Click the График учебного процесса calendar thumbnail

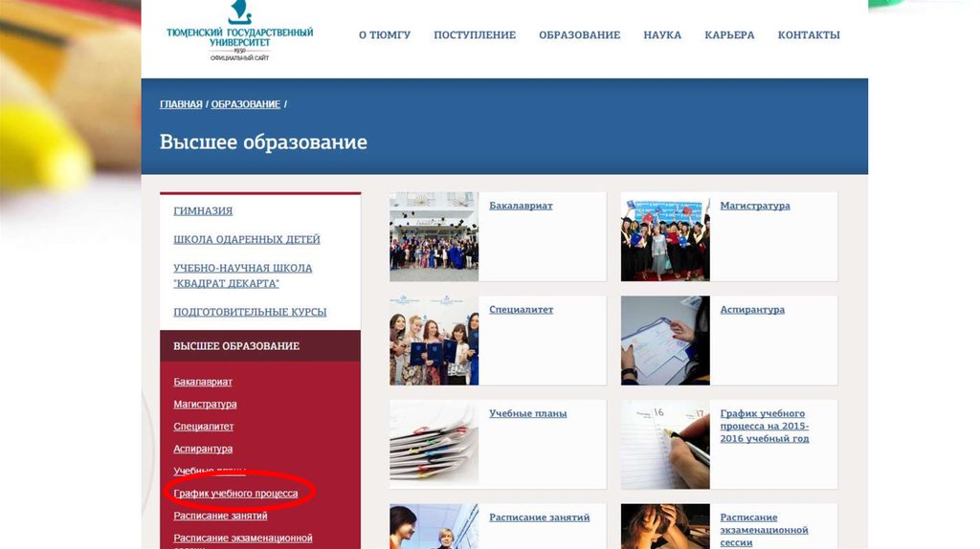[x=665, y=444]
